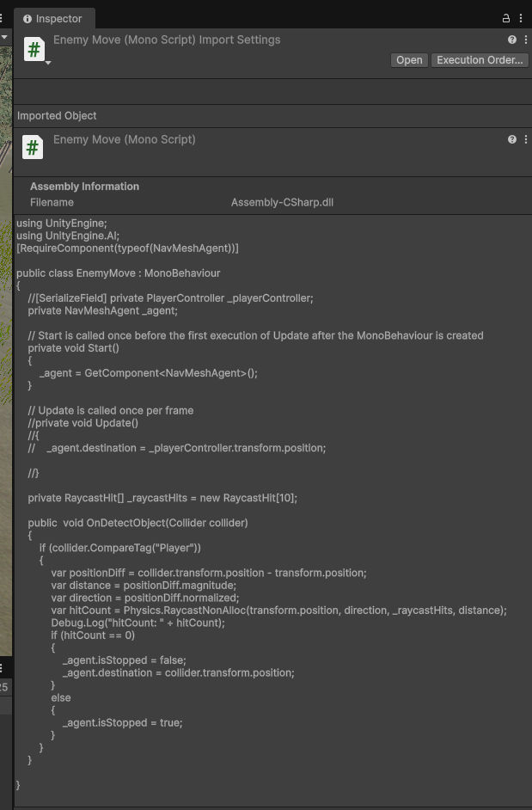Click the Imported Object section label
Screen dimensions: 532x810
click(x=57, y=116)
